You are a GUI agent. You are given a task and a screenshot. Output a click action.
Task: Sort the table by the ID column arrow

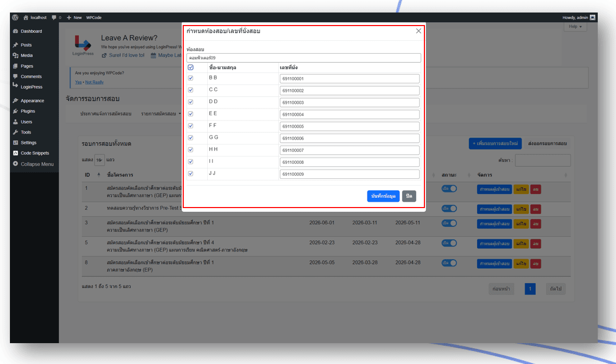click(99, 175)
